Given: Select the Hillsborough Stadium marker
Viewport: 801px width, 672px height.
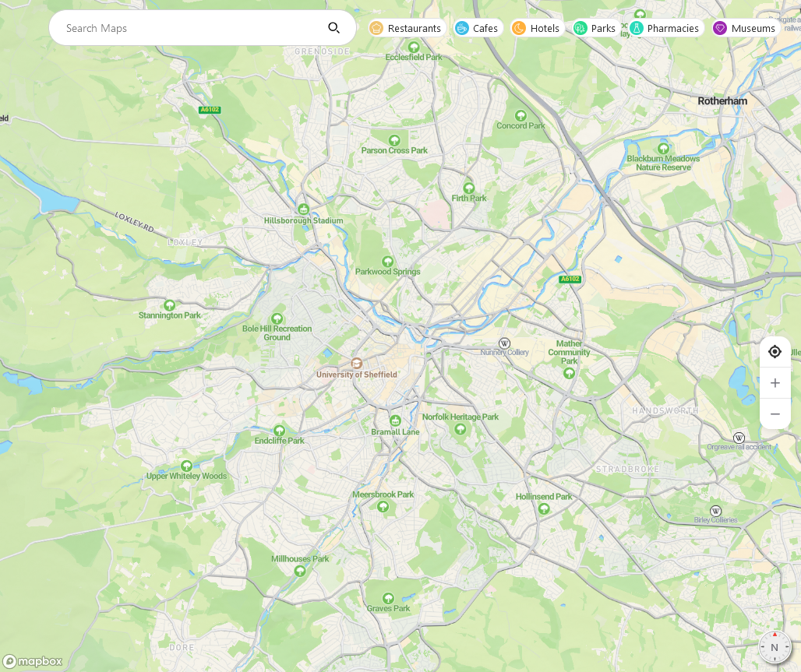Looking at the screenshot, I should point(304,209).
